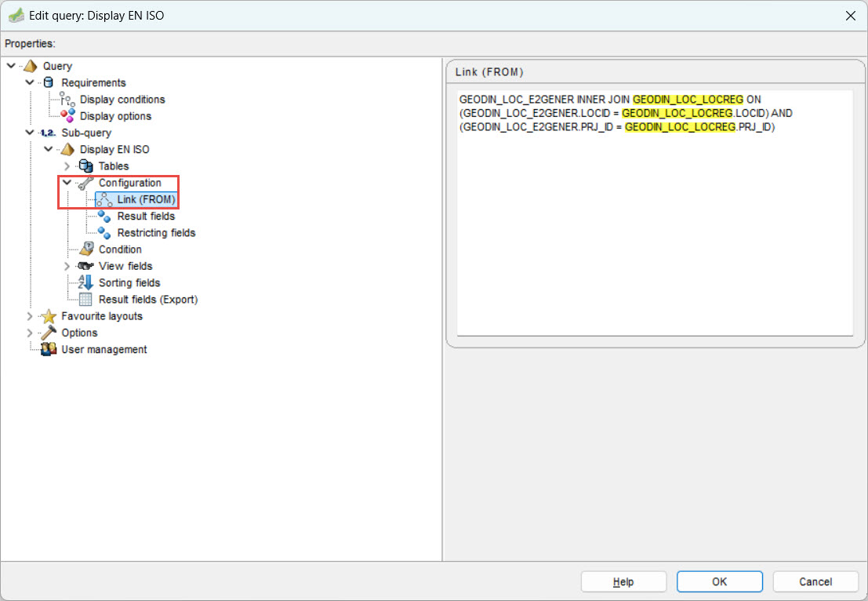Collapse the Sub-query node

pyautogui.click(x=30, y=133)
